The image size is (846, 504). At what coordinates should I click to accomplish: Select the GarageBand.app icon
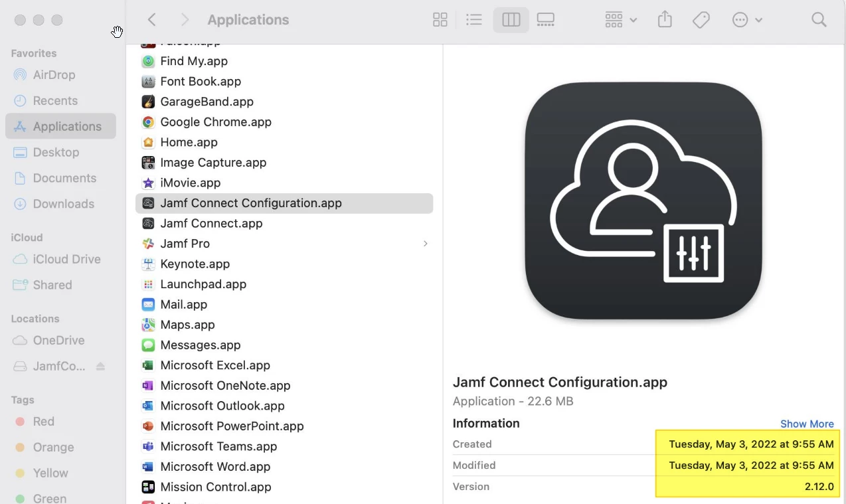pos(148,102)
